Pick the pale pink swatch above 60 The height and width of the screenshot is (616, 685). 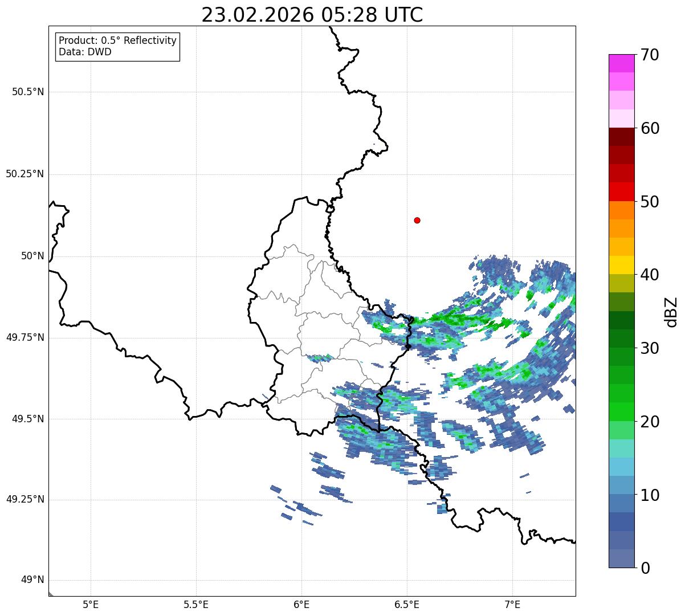[621, 119]
